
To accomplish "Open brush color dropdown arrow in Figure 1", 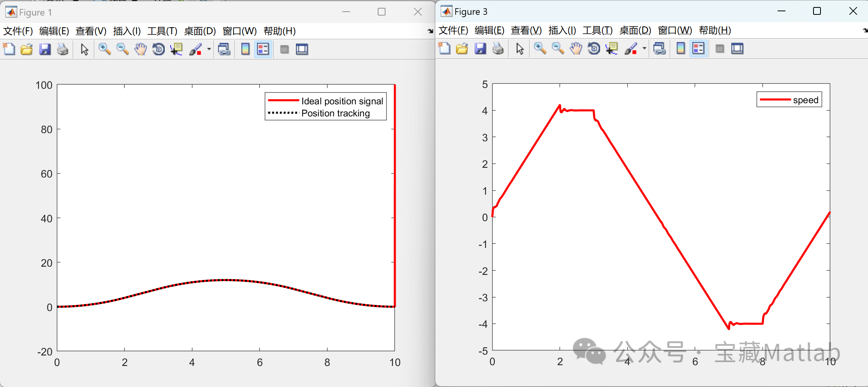I will coord(209,49).
